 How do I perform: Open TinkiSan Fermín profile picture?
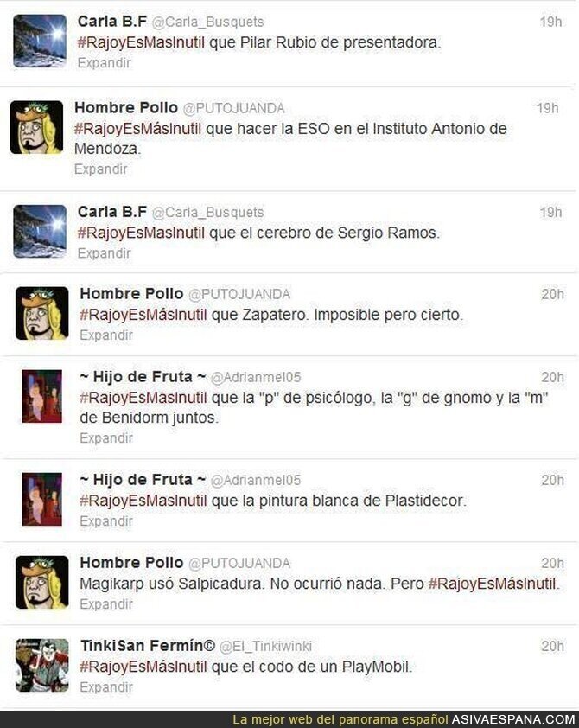coord(42,666)
